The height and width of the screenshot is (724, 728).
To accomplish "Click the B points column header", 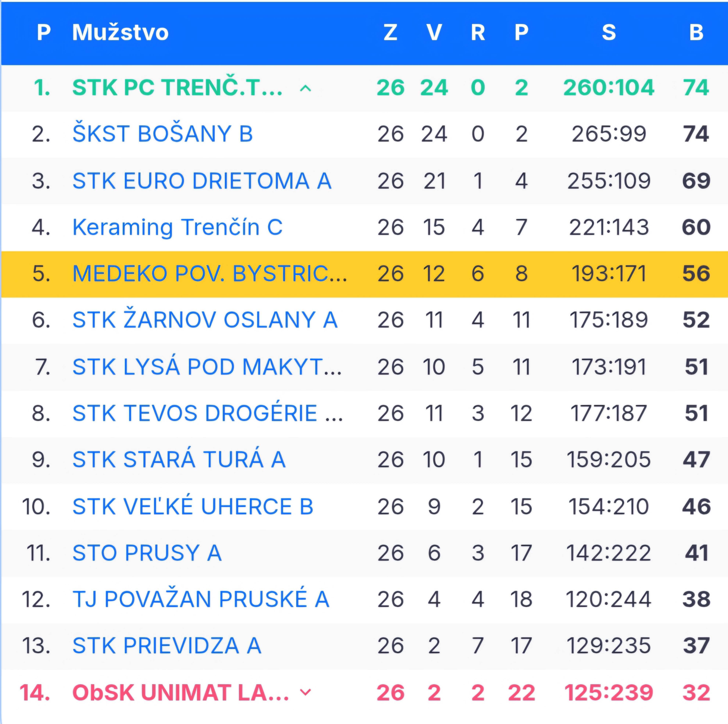I will [696, 32].
